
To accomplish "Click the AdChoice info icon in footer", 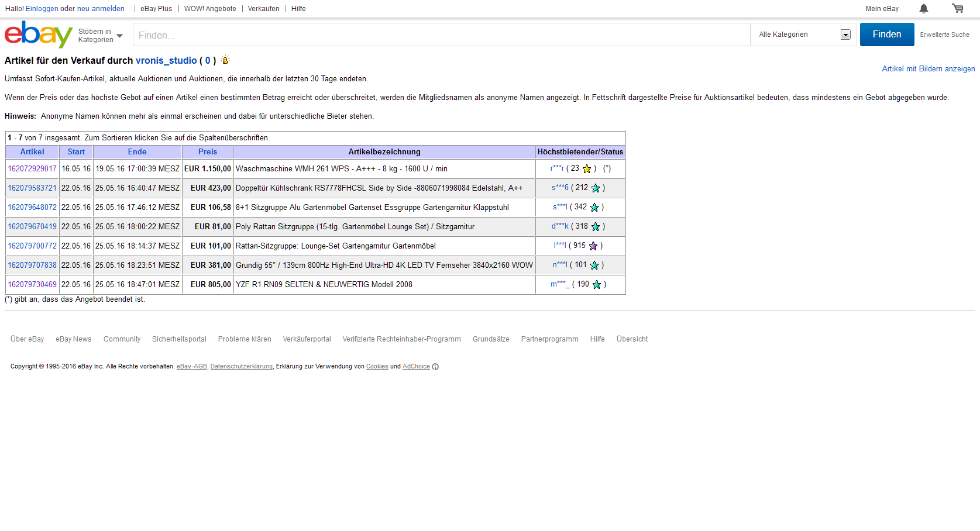I will tap(435, 367).
